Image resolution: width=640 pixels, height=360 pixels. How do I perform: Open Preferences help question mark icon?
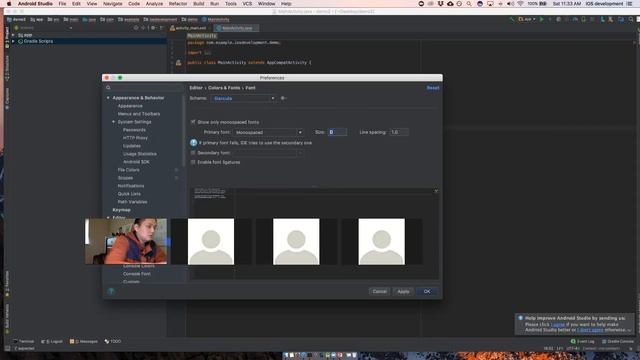(x=111, y=291)
